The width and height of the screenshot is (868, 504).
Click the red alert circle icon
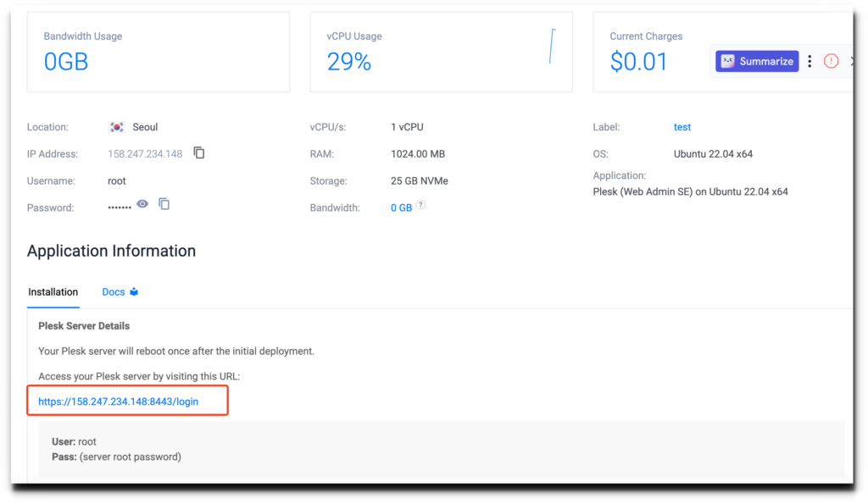click(831, 61)
